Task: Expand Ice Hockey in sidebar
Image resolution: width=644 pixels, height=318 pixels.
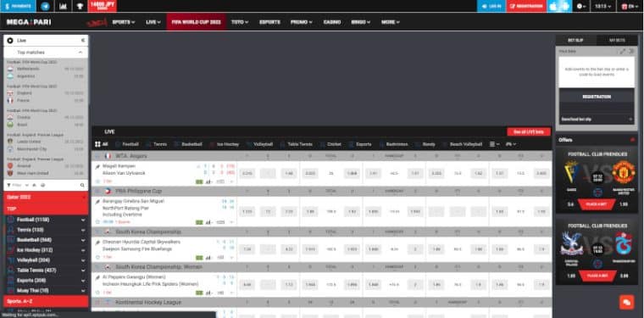Action: pos(46,250)
